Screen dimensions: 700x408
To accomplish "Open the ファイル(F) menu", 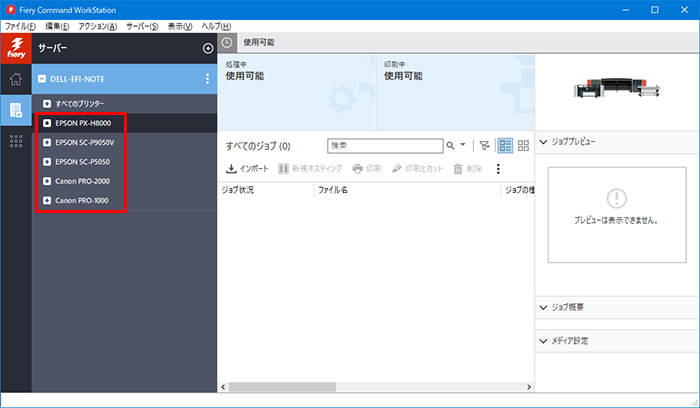I will click(x=20, y=26).
